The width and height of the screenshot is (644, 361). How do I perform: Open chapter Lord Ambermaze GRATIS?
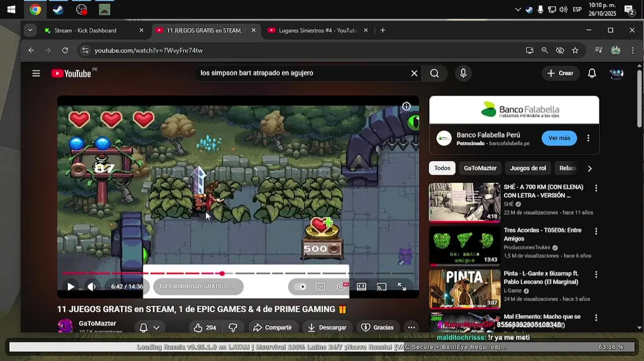(x=198, y=286)
